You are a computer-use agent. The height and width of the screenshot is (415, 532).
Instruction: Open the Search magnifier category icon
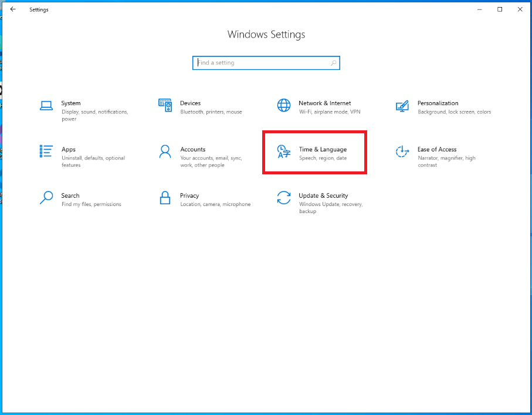pyautogui.click(x=46, y=197)
